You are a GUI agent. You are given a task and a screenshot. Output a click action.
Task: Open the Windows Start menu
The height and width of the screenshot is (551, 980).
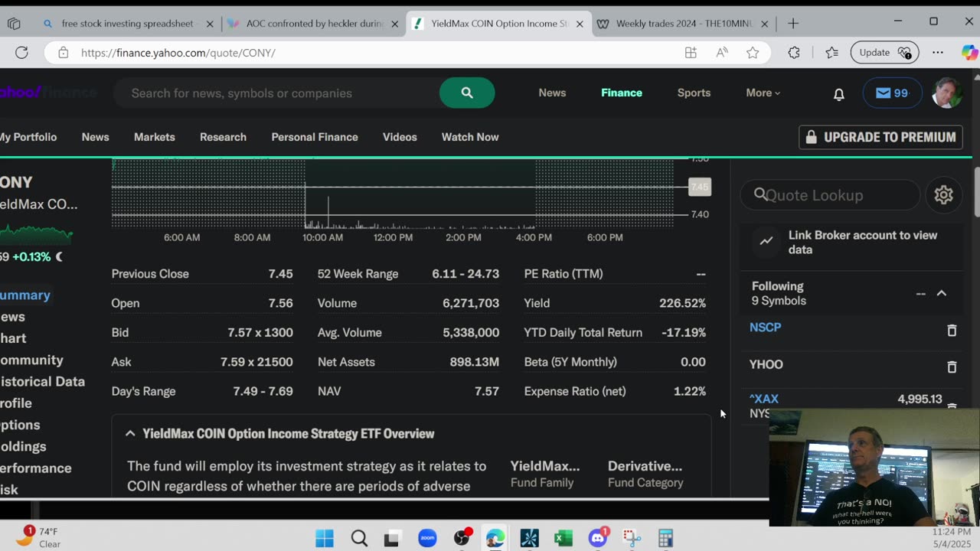pos(325,538)
